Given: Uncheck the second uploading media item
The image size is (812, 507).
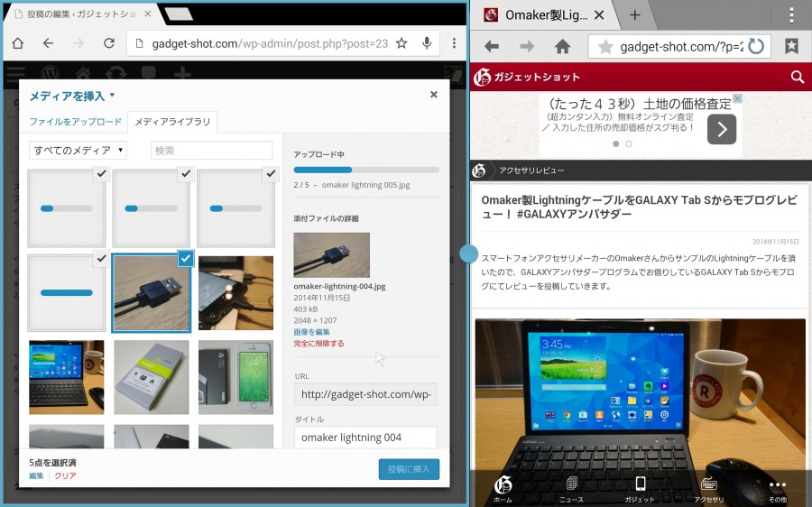Looking at the screenshot, I should pos(186,173).
